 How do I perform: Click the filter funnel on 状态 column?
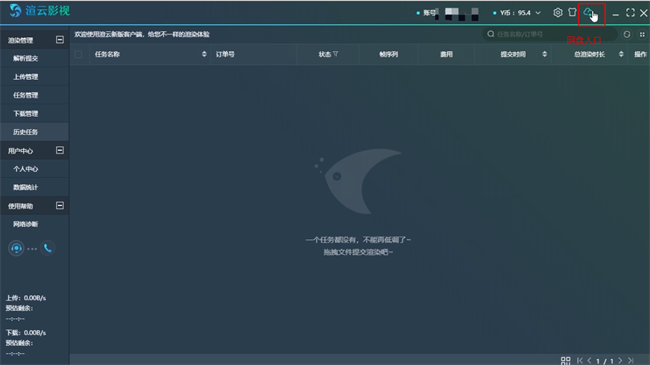coord(335,54)
